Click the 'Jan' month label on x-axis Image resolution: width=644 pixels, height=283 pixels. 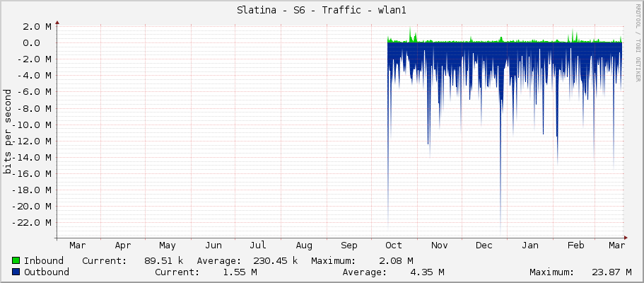pyautogui.click(x=529, y=246)
